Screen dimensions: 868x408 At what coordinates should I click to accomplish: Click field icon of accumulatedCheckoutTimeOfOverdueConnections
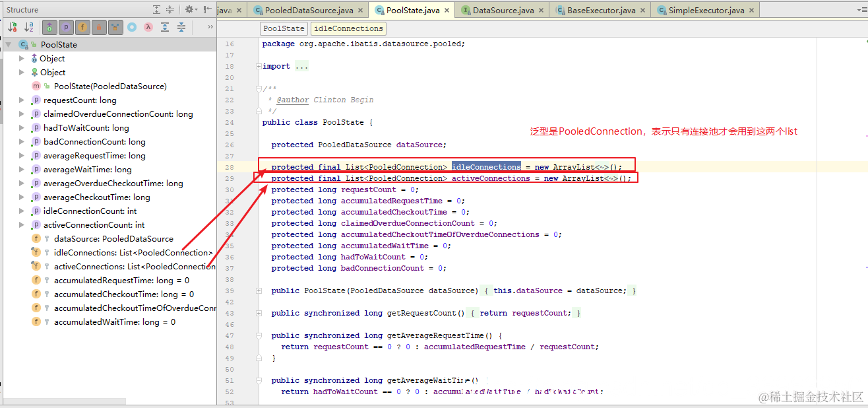tap(36, 308)
